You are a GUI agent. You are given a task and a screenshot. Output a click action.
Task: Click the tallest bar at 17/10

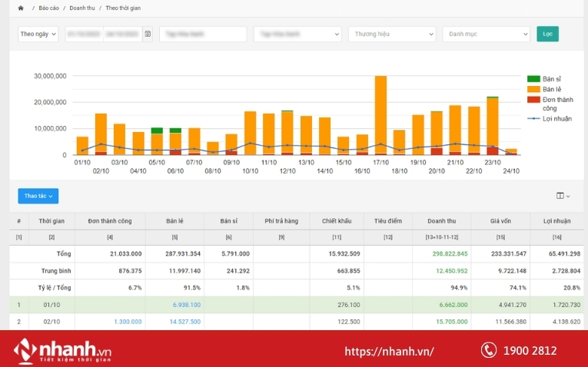tap(380, 115)
